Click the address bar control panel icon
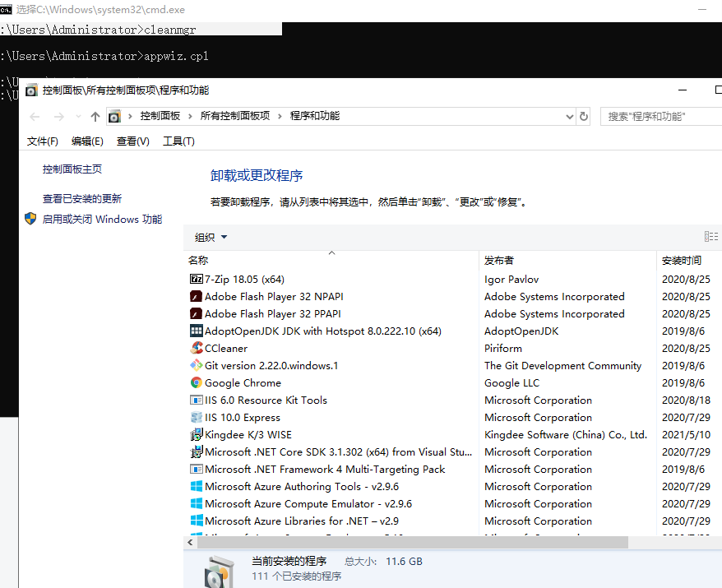722x588 pixels. 114,117
